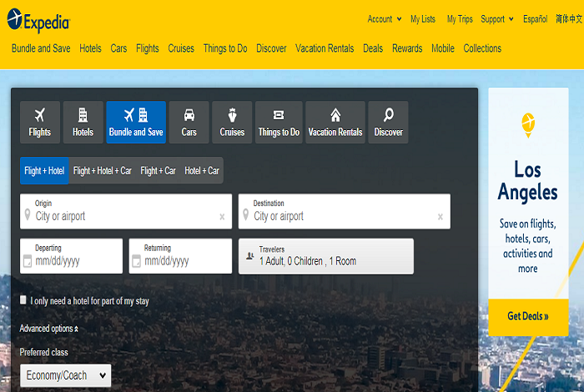Switch language to Chinese

click(569, 18)
